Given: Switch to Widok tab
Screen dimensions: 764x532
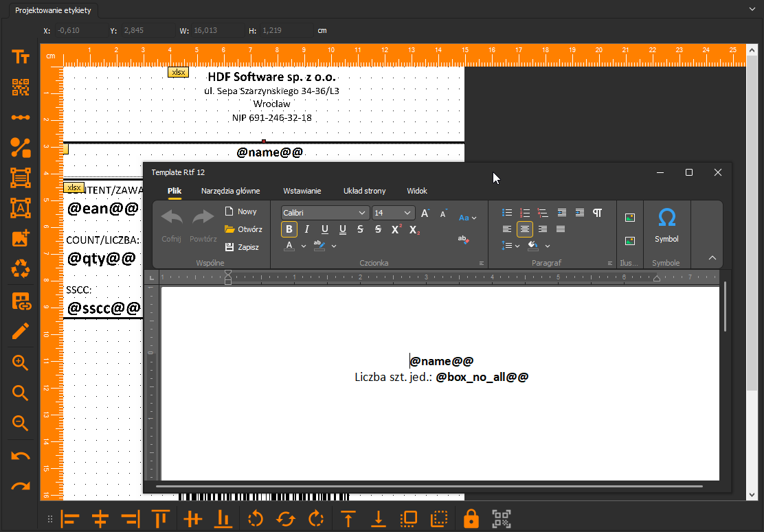Looking at the screenshot, I should pos(417,191).
